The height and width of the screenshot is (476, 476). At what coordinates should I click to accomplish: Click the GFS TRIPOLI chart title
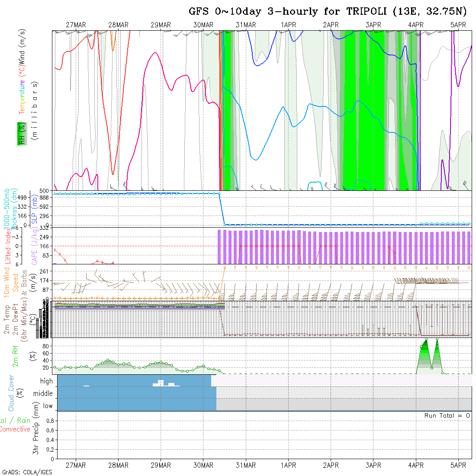328,12
